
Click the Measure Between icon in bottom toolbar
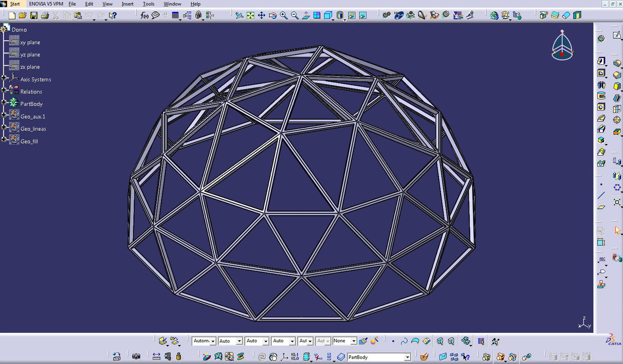(x=156, y=357)
